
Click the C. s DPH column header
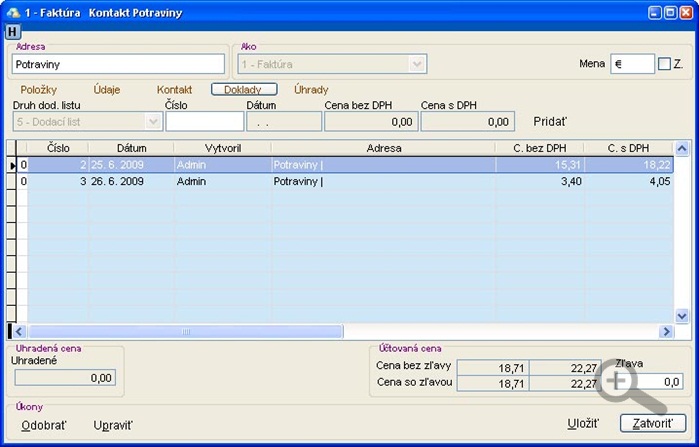click(x=628, y=148)
